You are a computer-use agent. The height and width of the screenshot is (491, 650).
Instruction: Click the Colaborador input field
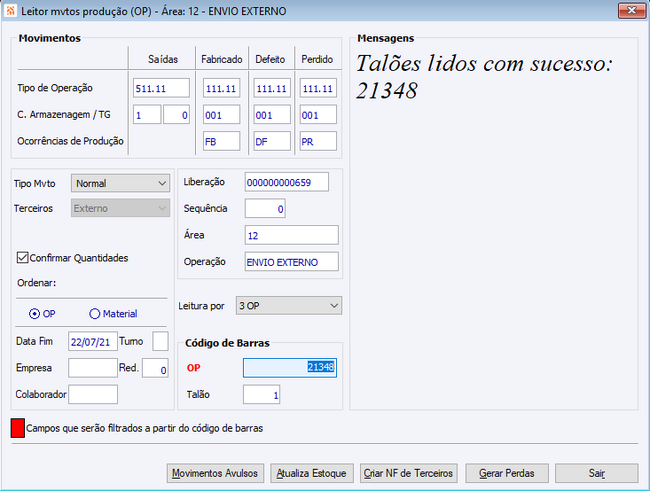(93, 394)
